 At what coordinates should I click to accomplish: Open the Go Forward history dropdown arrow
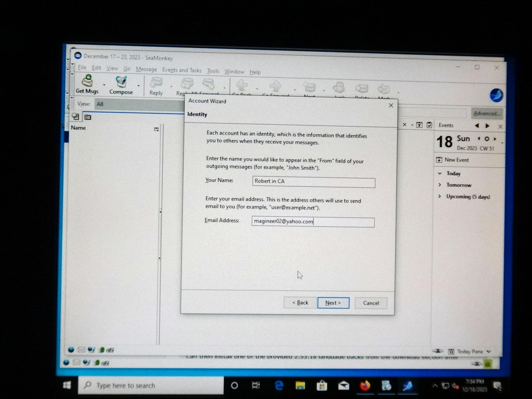[x=295, y=90]
